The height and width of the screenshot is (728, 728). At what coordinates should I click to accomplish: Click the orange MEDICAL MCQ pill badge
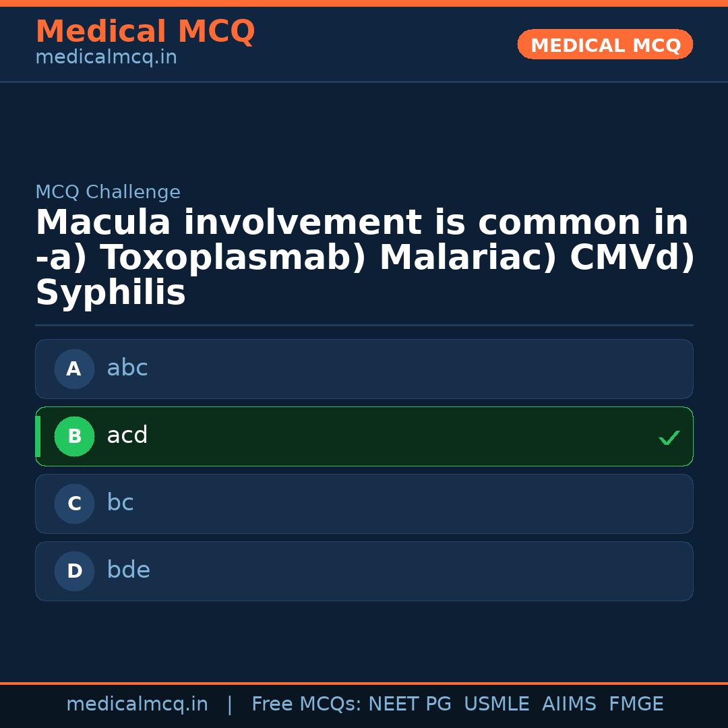coord(605,44)
